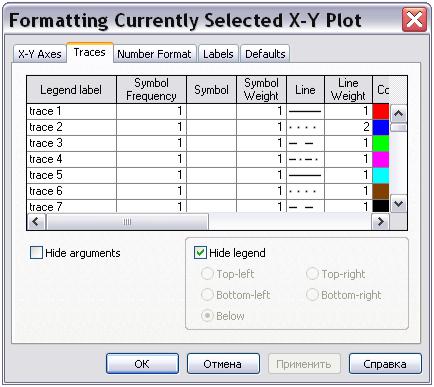Enable the Hide arguments checkbox
Screen dimensions: 434x387
point(36,253)
